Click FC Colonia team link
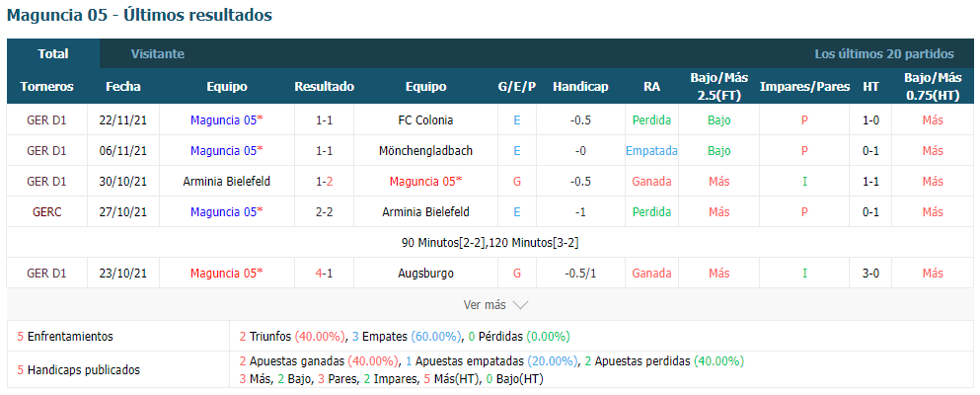The image size is (980, 395). [425, 120]
